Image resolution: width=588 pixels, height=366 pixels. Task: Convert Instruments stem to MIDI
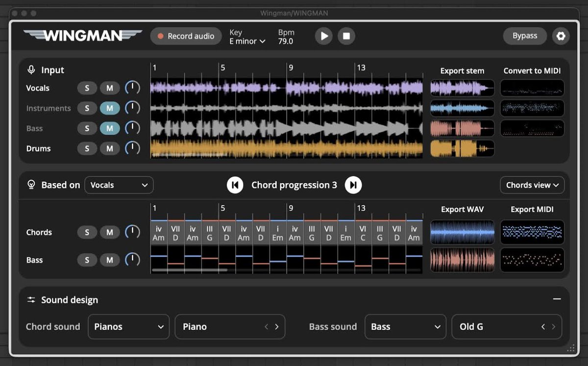click(532, 108)
